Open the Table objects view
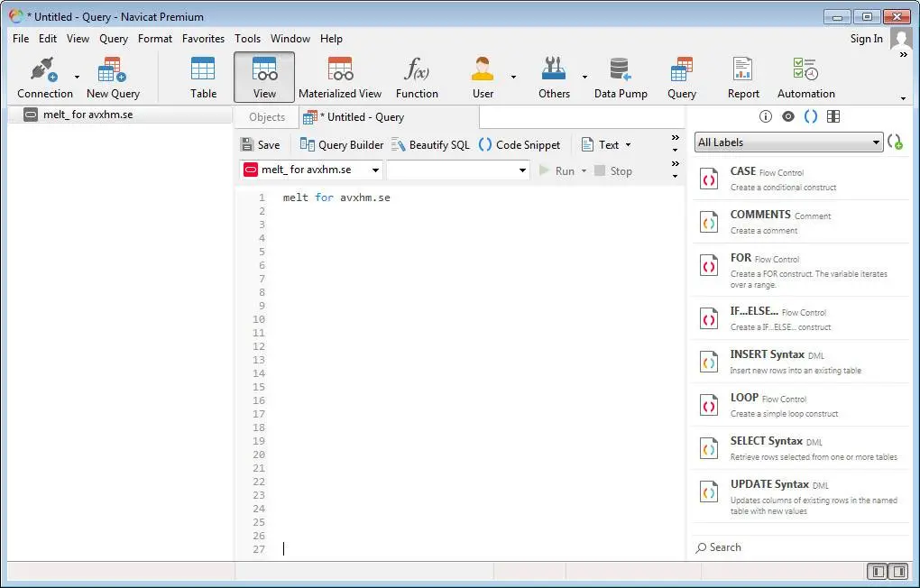920x588 pixels. (203, 78)
